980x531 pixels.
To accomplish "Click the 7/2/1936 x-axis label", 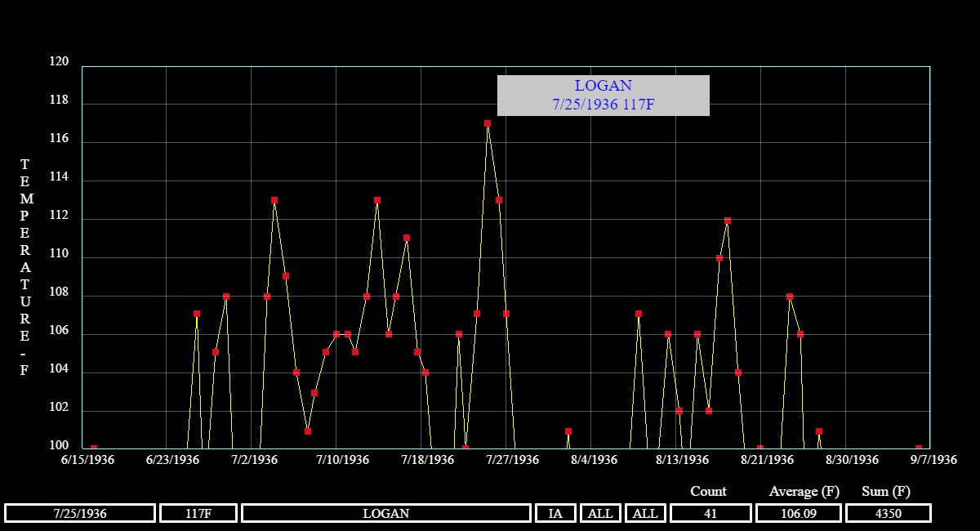I will pos(255,460).
